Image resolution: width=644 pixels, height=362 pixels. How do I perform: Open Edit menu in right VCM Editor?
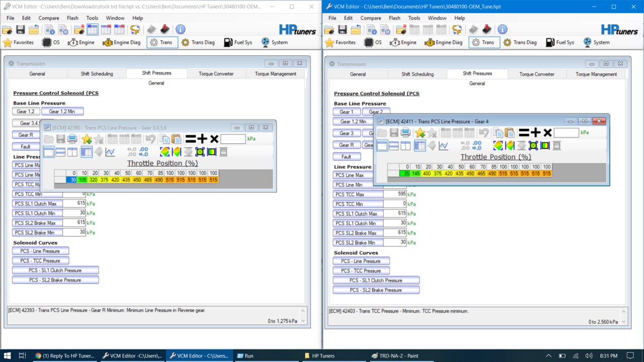[348, 18]
